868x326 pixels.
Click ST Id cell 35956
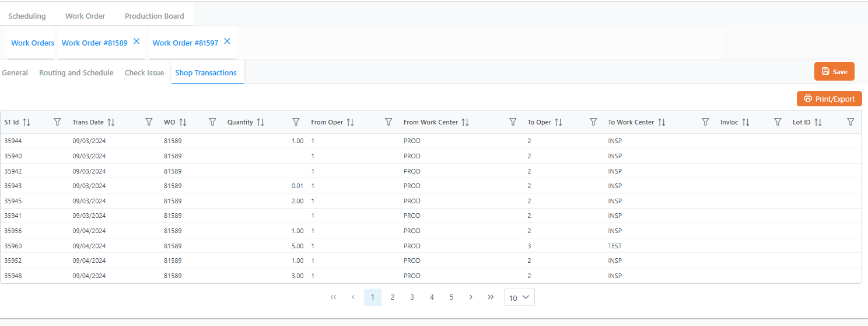pyautogui.click(x=13, y=231)
